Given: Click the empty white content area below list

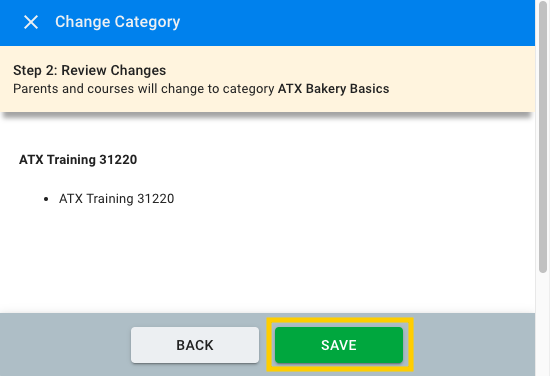Looking at the screenshot, I should pos(267,260).
